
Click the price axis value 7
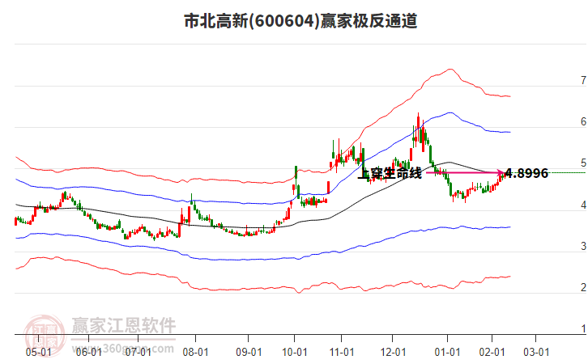(x=583, y=80)
